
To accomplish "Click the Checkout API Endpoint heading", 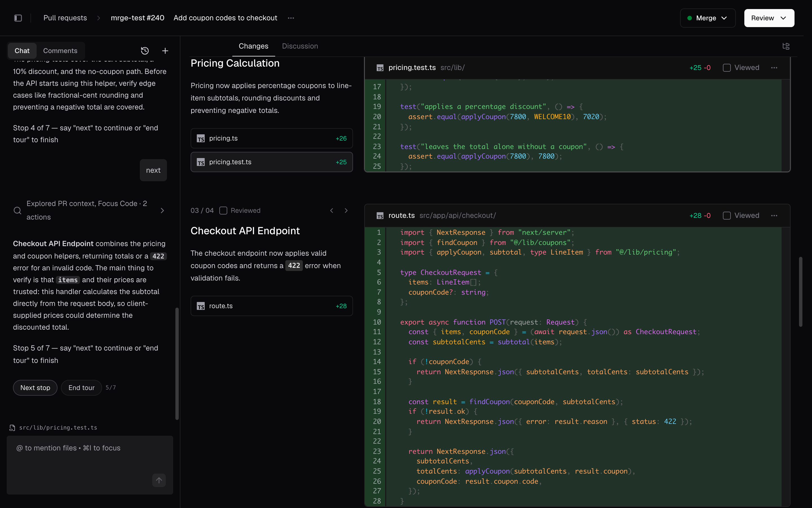I will [x=245, y=231].
